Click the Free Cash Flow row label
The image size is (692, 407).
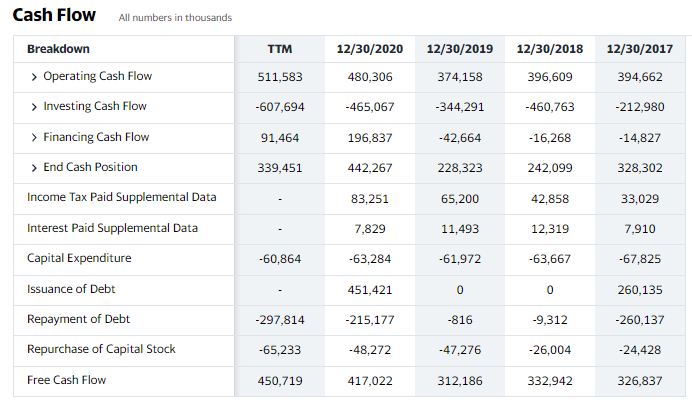pos(66,380)
